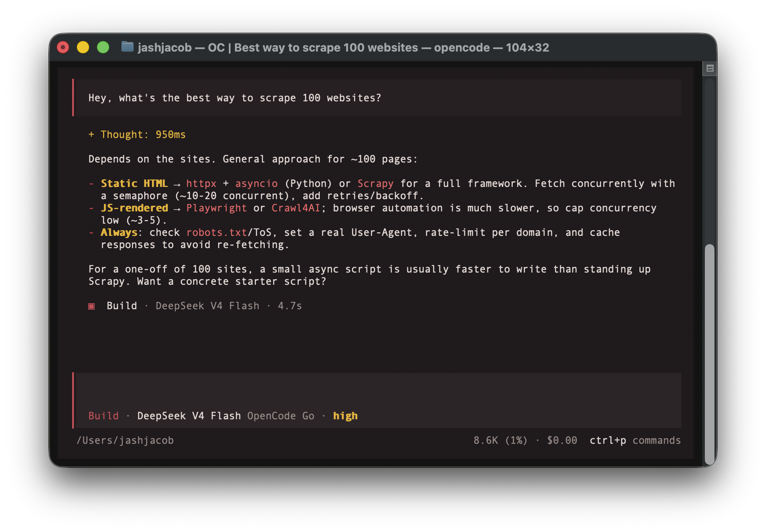Click 'Want a concrete starter script?' text
The image size is (766, 532).
(x=231, y=281)
